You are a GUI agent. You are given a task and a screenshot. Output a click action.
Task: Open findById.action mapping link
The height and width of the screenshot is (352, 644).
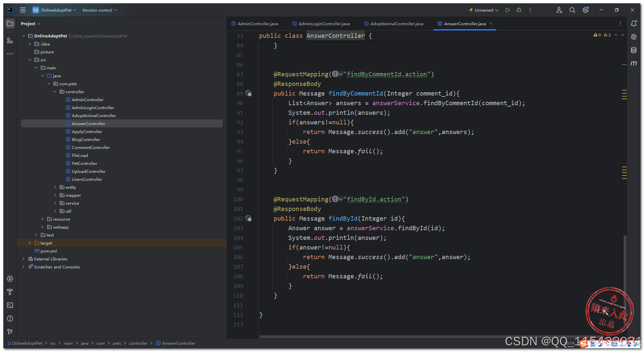pos(374,199)
